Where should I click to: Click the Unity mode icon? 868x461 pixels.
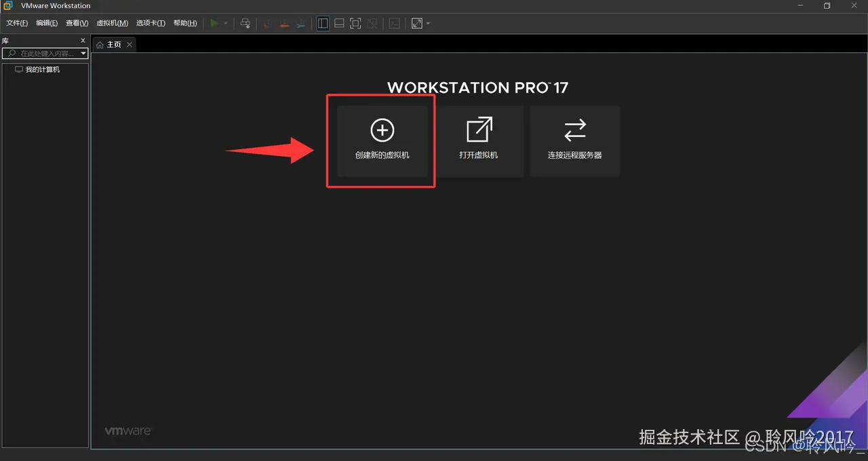(x=372, y=23)
